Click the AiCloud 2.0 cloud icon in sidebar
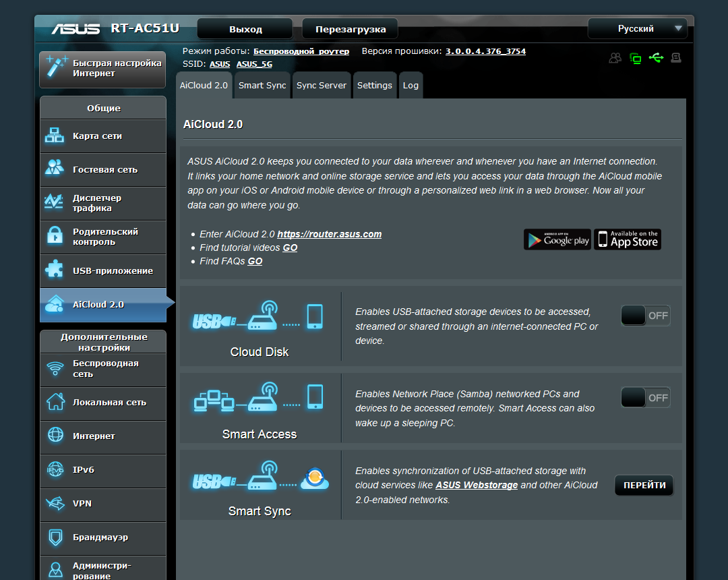The width and height of the screenshot is (728, 580). pos(55,303)
